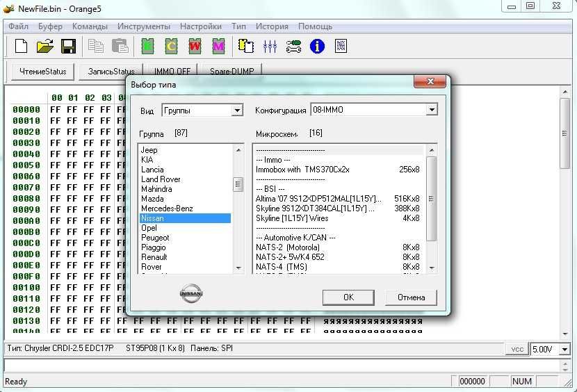Select Mazda in group list
Screen dimensions: 577x392
point(185,199)
